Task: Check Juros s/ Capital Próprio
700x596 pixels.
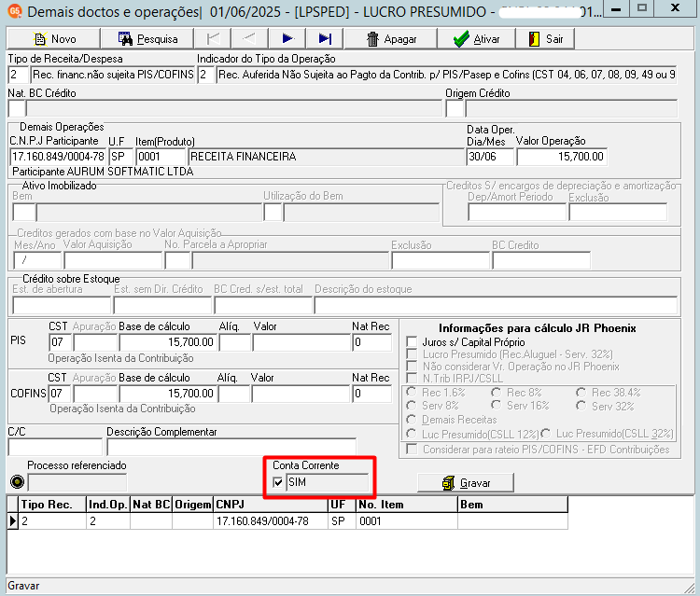Action: pyautogui.click(x=412, y=342)
